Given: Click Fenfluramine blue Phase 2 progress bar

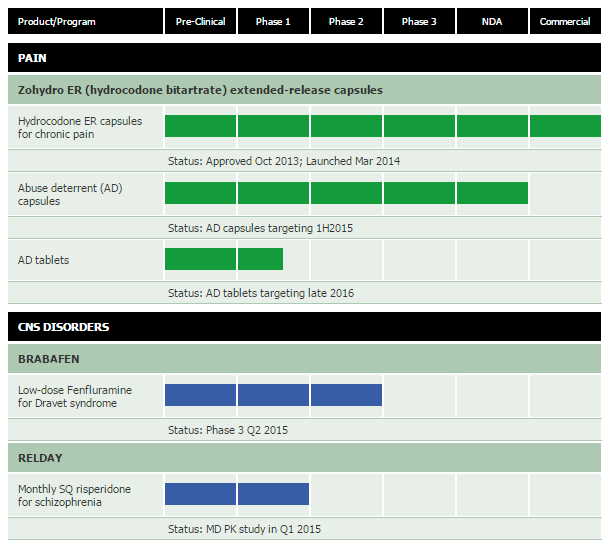Looking at the screenshot, I should 346,395.
